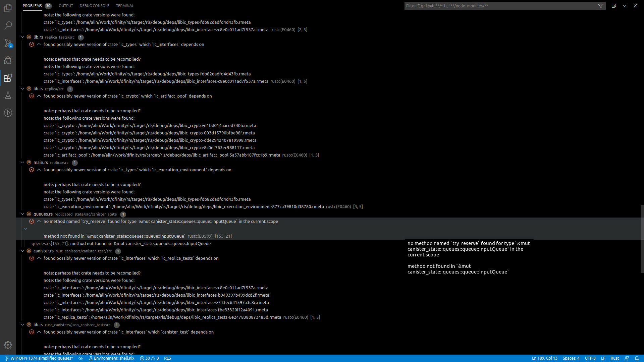Select the Extensions view icon

pyautogui.click(x=8, y=78)
